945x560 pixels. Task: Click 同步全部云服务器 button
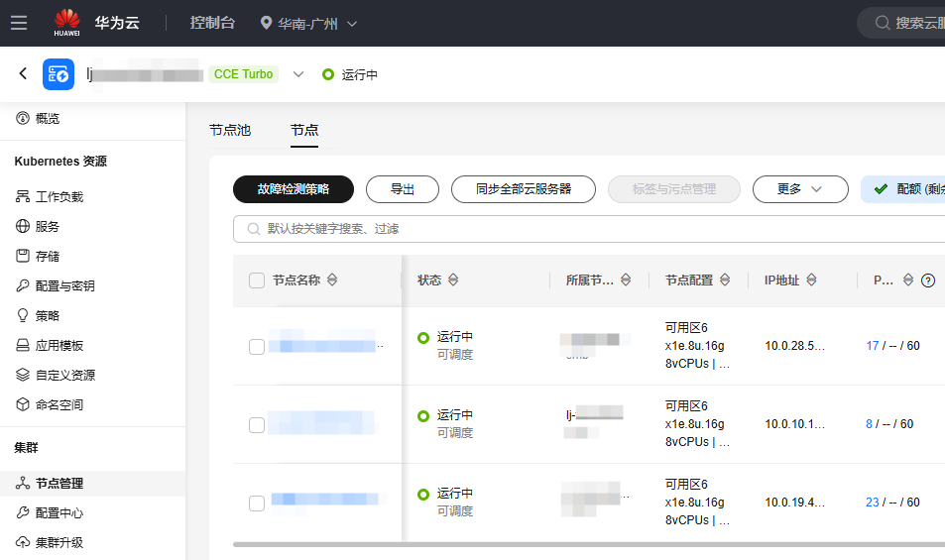pyautogui.click(x=524, y=189)
